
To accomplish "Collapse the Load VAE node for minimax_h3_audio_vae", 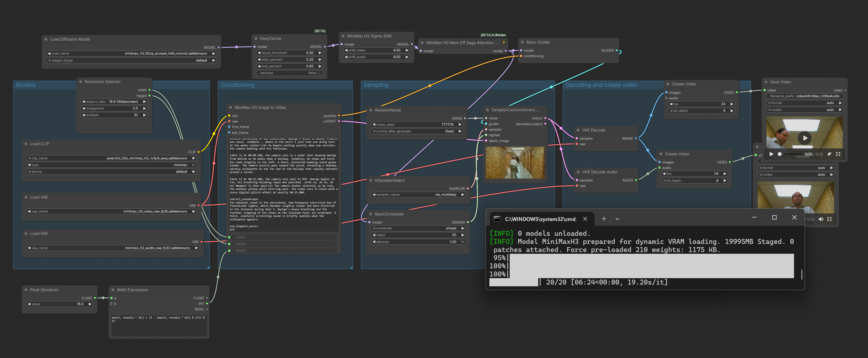I will click(x=26, y=234).
